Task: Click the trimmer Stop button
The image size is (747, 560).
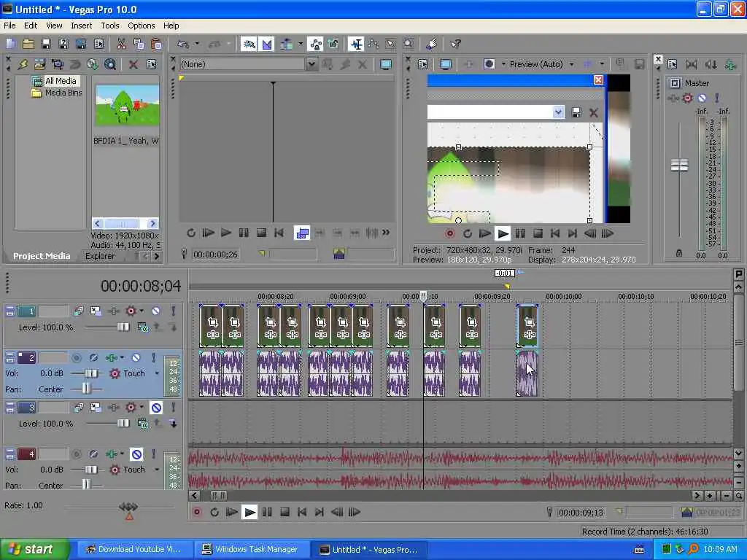Action: point(261,233)
